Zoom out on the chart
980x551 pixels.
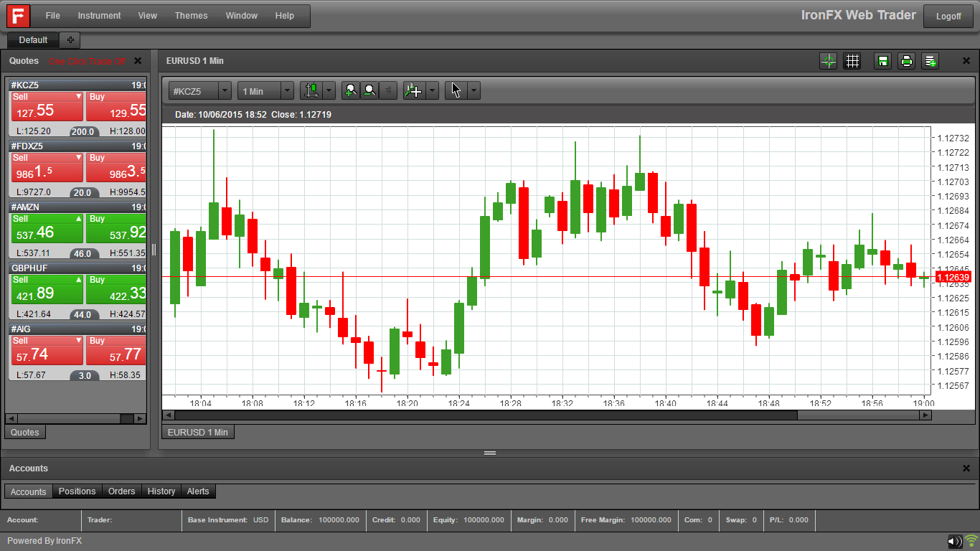point(369,90)
